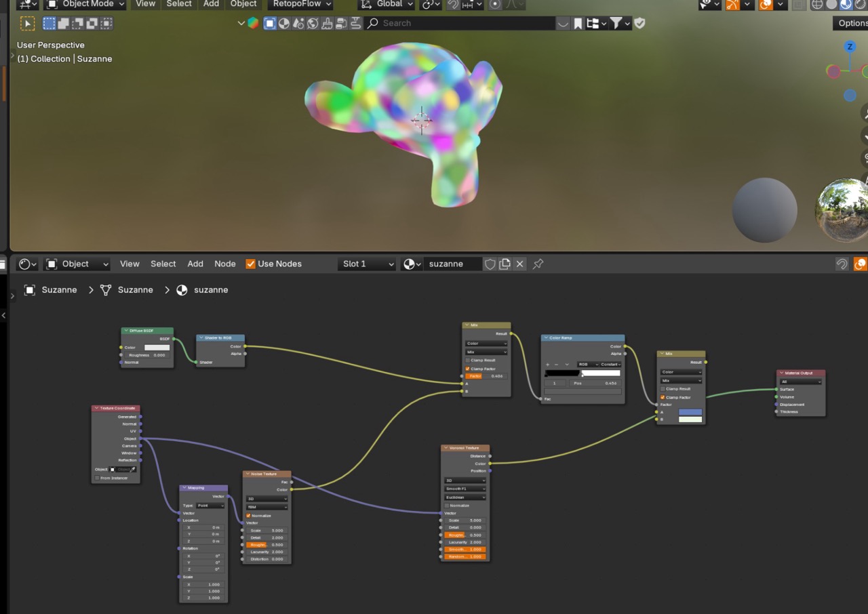Open the Add menu in node editor
Screen dimensions: 868x614
tap(195, 264)
